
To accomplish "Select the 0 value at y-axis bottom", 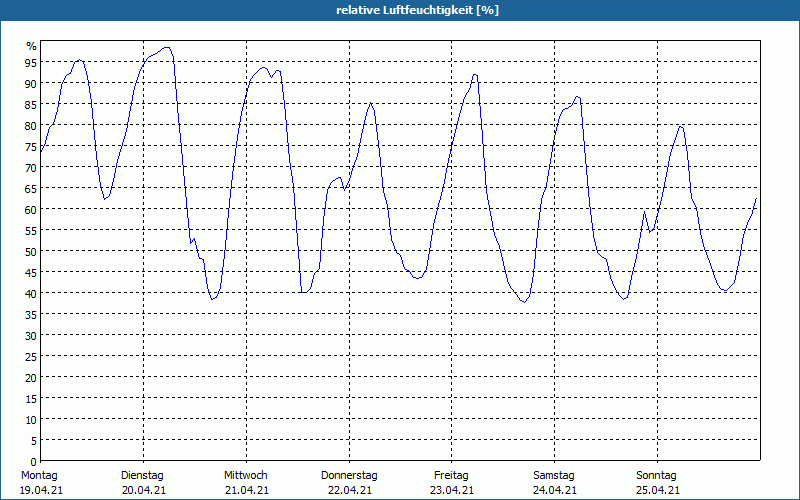I will [x=33, y=461].
